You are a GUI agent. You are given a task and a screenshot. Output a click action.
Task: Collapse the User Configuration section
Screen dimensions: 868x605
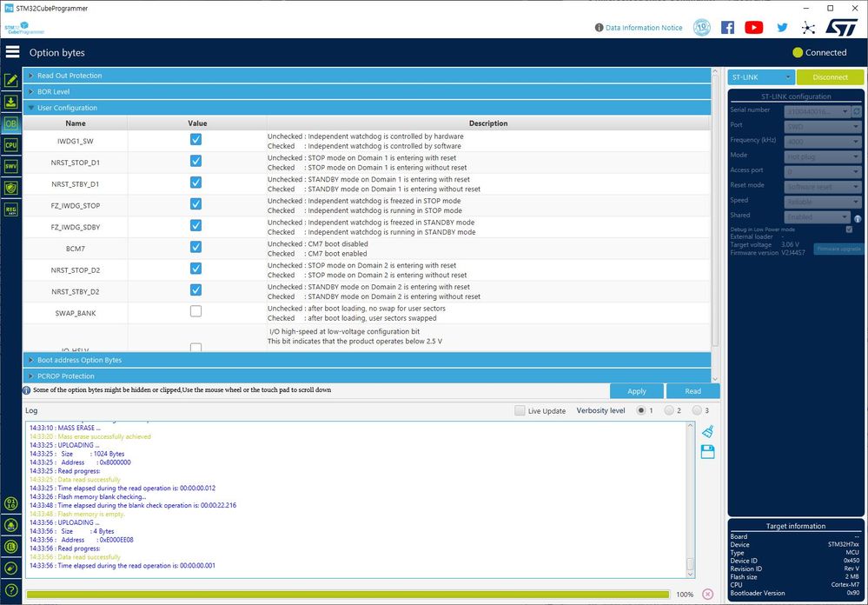(367, 108)
